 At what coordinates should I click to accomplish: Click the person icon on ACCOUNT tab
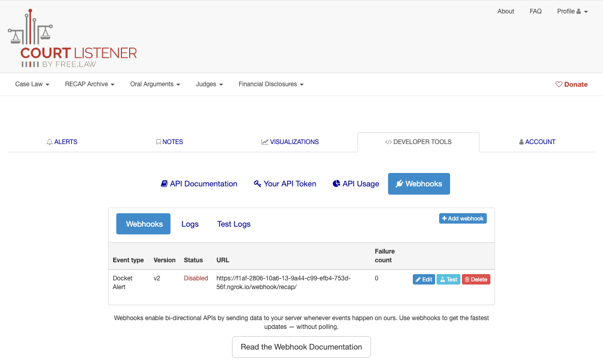tap(521, 141)
